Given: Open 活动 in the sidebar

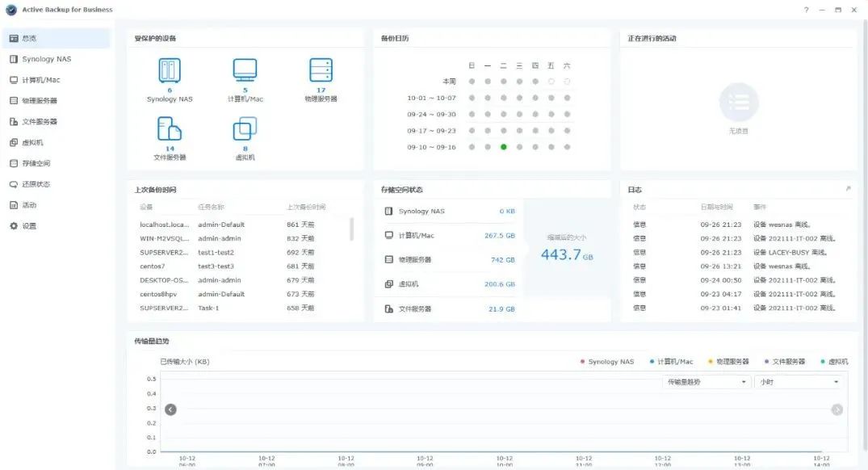Looking at the screenshot, I should (x=57, y=205).
